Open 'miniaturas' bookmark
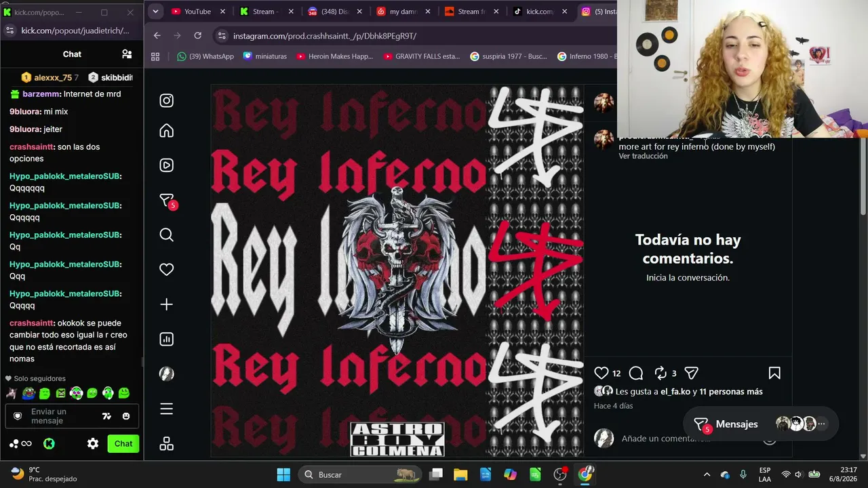 coord(265,56)
